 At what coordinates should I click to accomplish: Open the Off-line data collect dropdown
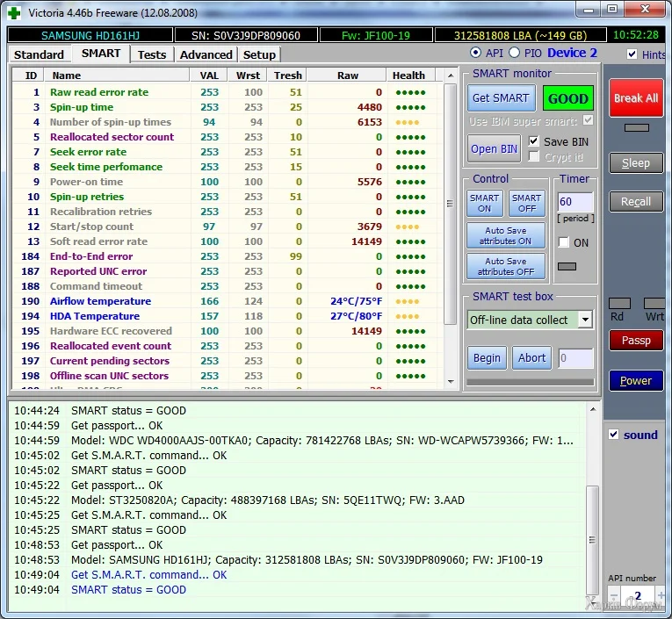(x=585, y=320)
